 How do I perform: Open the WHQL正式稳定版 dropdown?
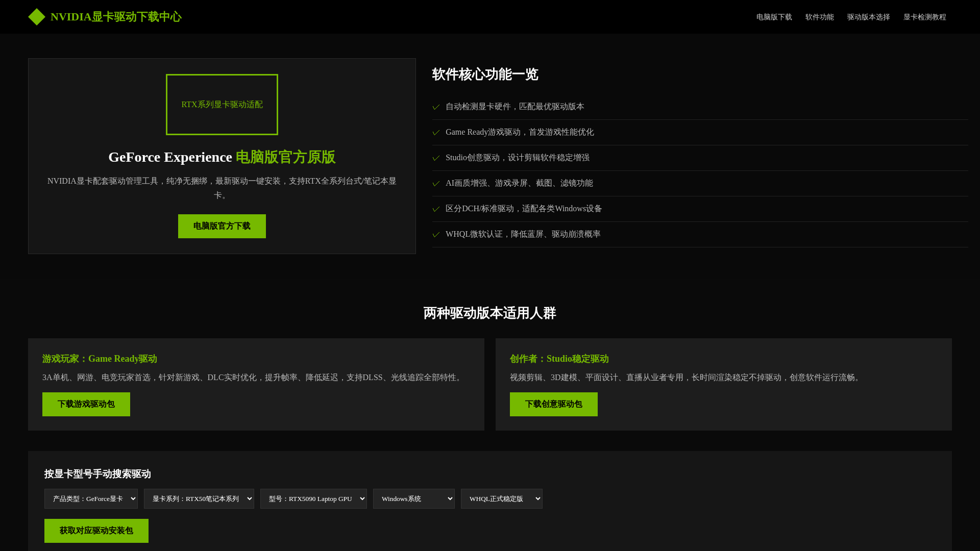pyautogui.click(x=502, y=498)
